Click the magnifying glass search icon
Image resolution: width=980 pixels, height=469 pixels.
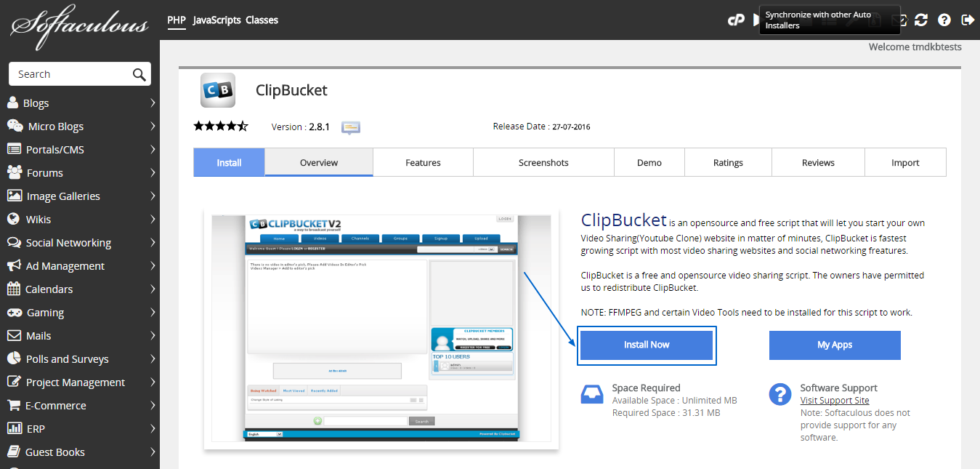click(x=139, y=73)
